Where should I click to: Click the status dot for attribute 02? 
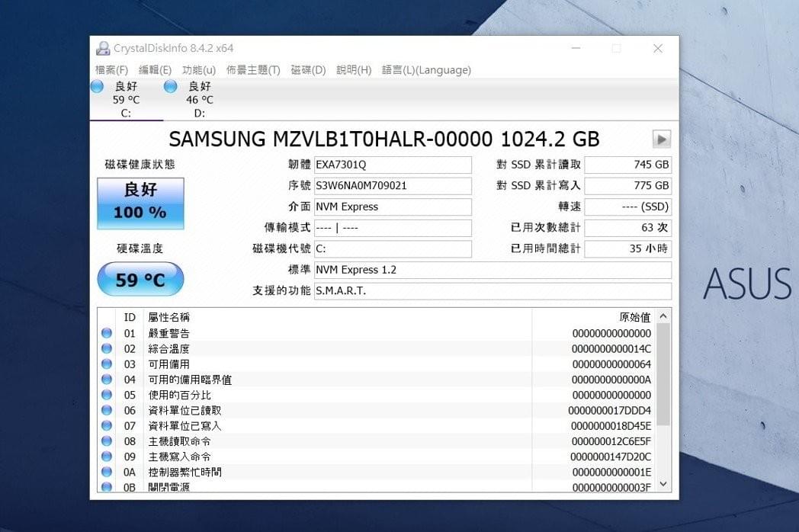[x=107, y=348]
